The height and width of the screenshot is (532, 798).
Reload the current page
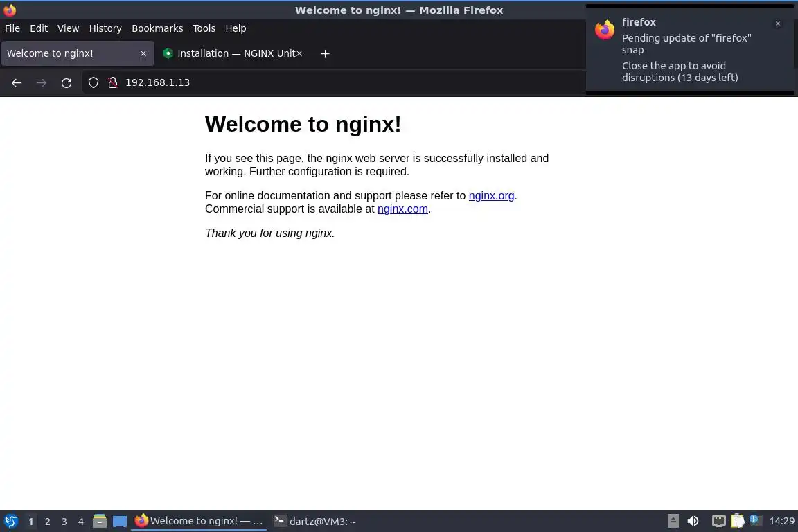pyautogui.click(x=66, y=83)
